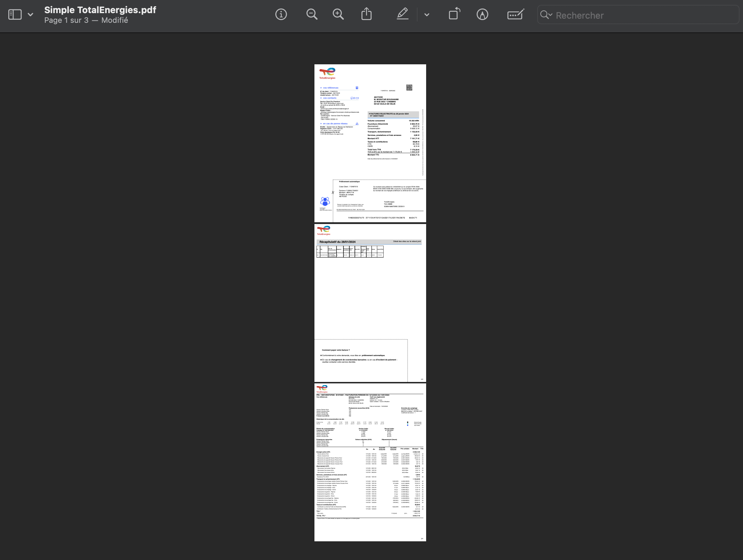Click the summary table on page two
743x560 pixels.
point(350,252)
